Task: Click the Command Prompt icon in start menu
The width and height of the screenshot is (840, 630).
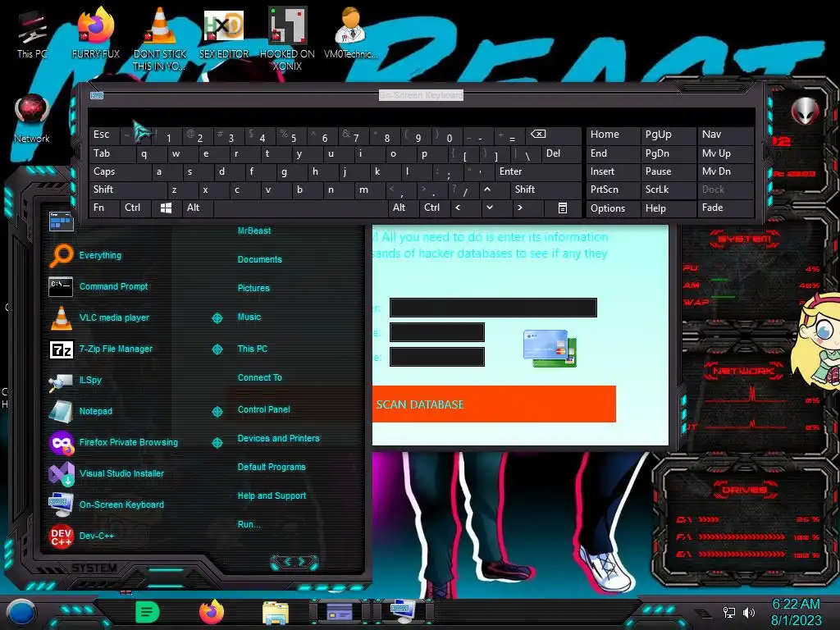Action: pos(61,286)
